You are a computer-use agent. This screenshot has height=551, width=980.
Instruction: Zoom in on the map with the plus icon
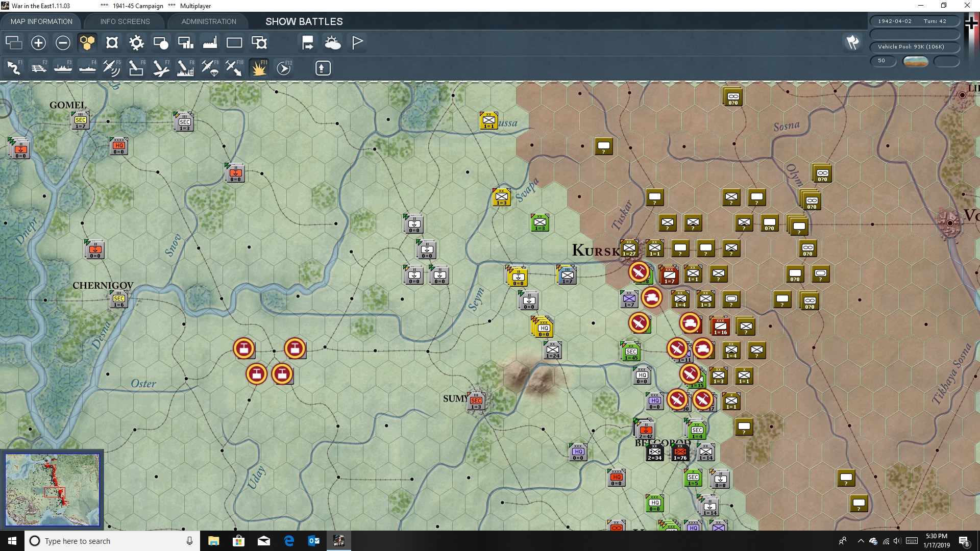(38, 43)
